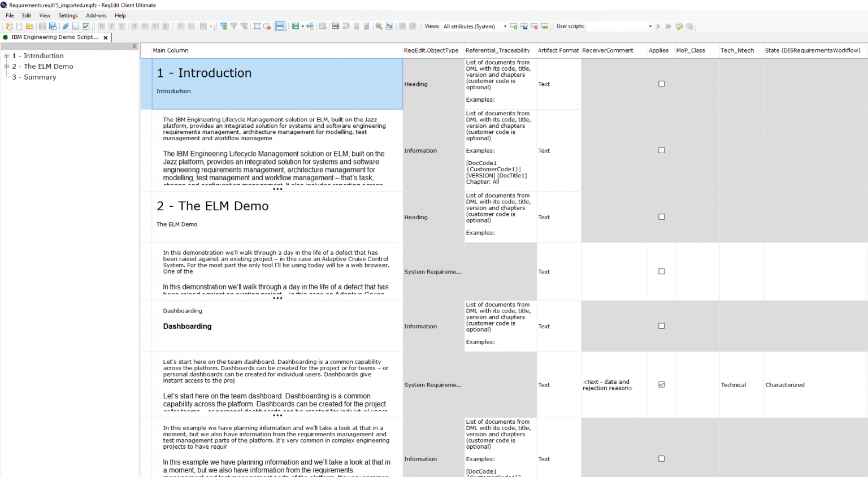Viewport: 868px width, 477px height.
Task: Click the single floppy disk Save icon
Action: coord(42,26)
